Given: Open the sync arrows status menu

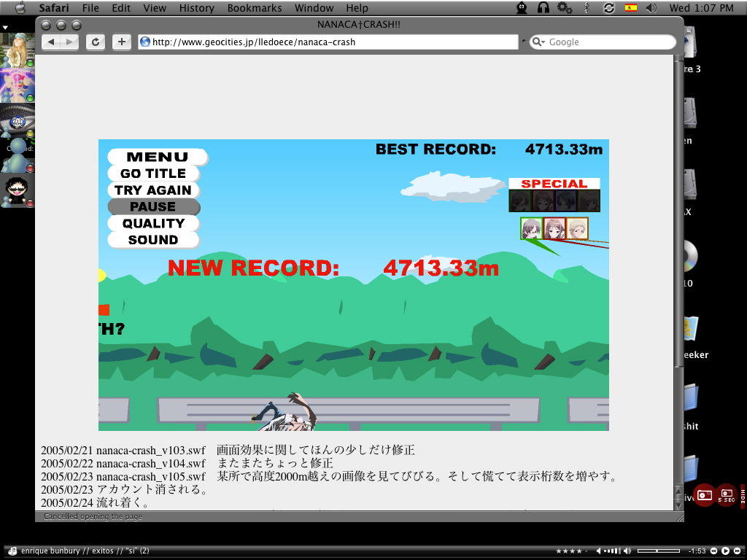Looking at the screenshot, I should pos(609,7).
